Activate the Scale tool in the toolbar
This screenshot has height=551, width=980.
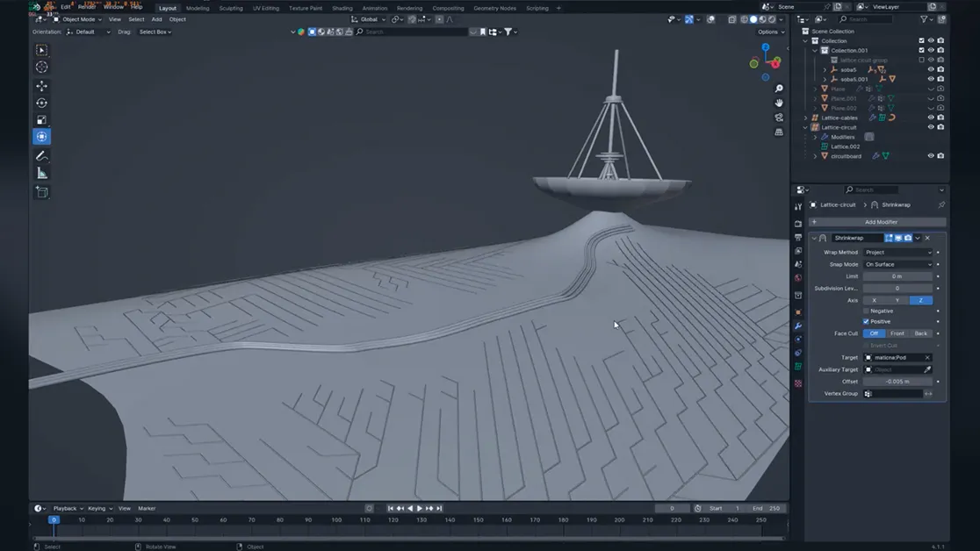[x=41, y=119]
